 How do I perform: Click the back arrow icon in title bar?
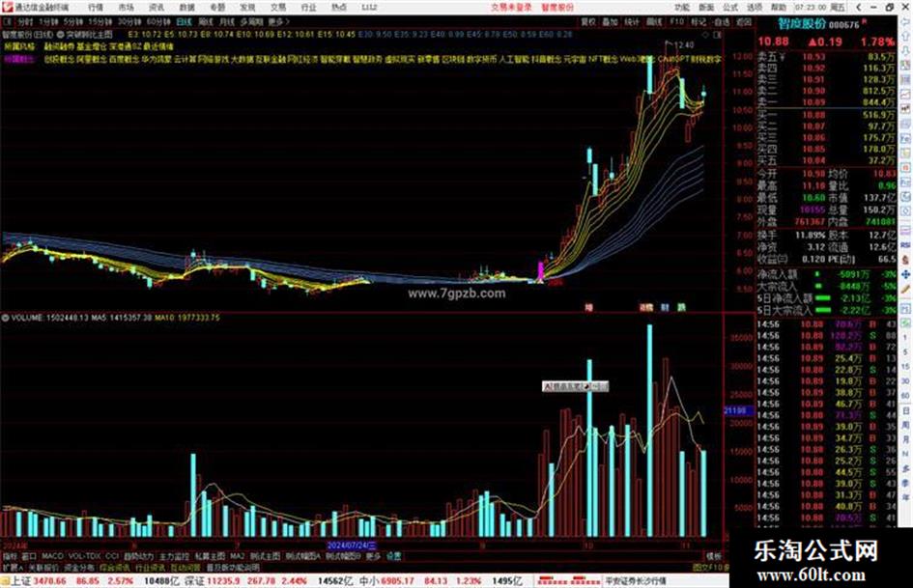[x=859, y=8]
